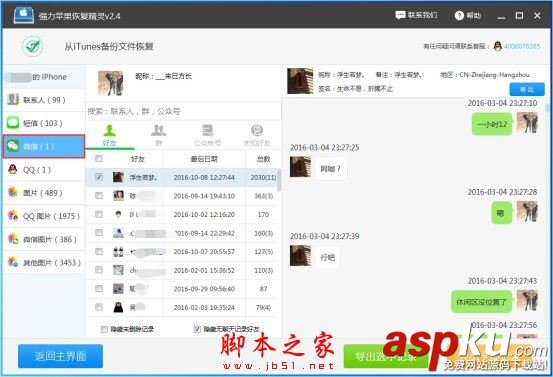Check the row dated 2016-02-03 19:35:24
The width and height of the screenshot is (553, 377).
pos(99,308)
